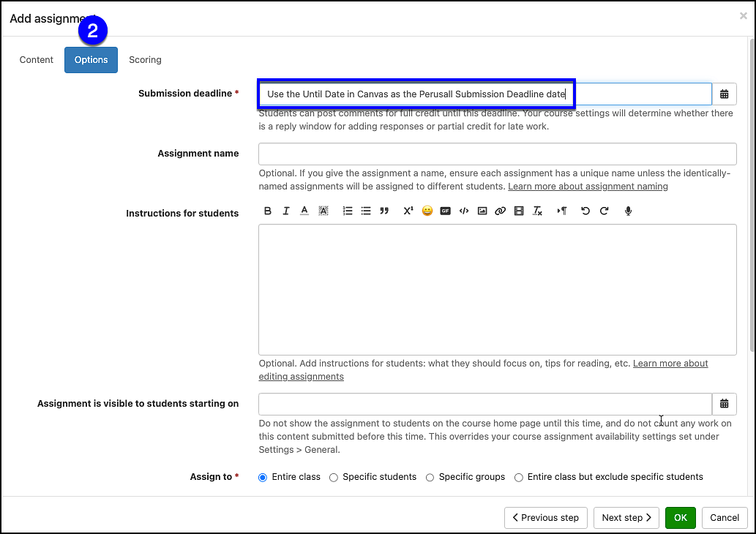Viewport: 756px width, 534px height.
Task: Go to Previous step
Action: pyautogui.click(x=546, y=518)
